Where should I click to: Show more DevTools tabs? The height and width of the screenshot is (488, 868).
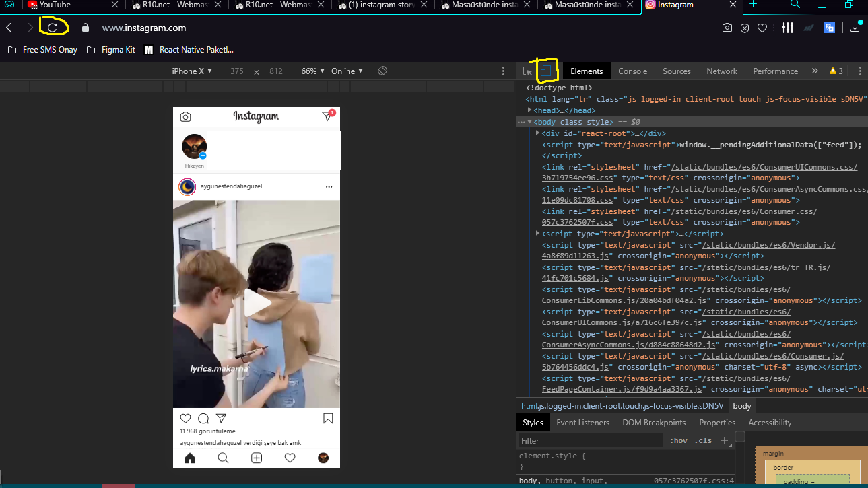pos(815,71)
